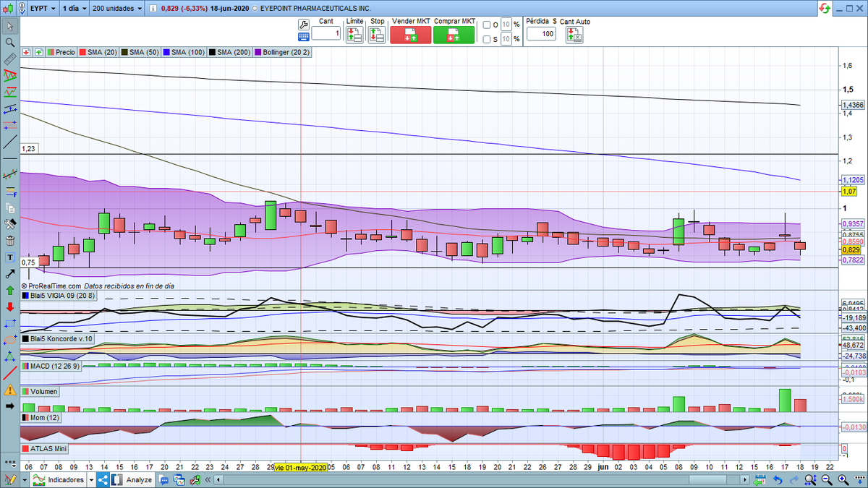Click the Límite order icon
Viewport: 868px width, 488px height.
354,35
